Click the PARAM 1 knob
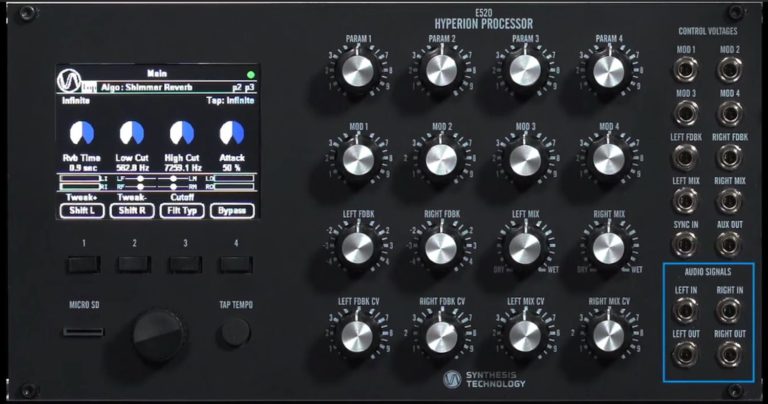Viewport: 768px width, 404px height. (359, 71)
